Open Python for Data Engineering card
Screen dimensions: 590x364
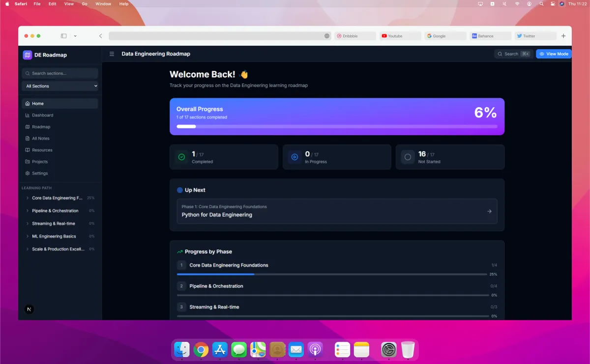(337, 211)
